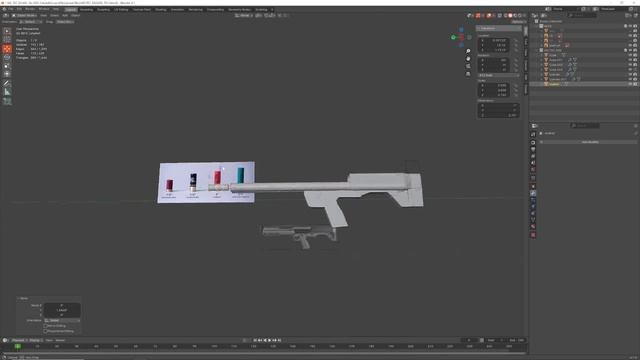Screen dimensions: 640x360
Task: Switch to the Modeling workspace tab
Action: coord(86,9)
